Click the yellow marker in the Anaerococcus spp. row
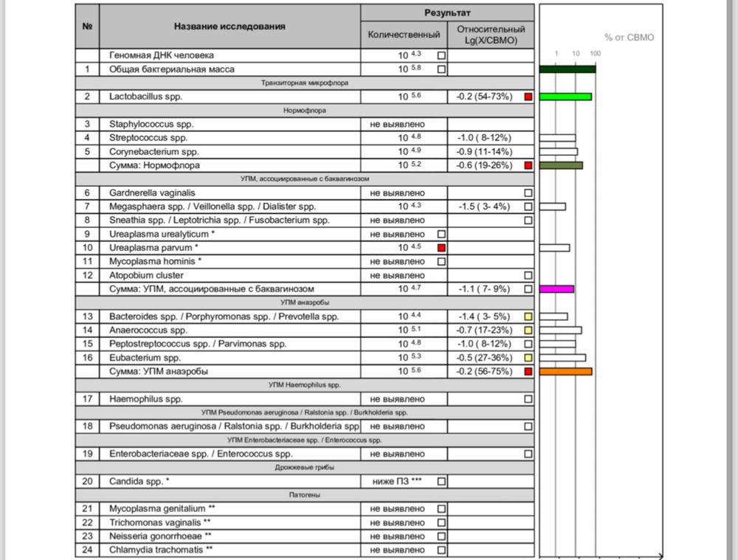The height and width of the screenshot is (560, 738). coord(528,330)
